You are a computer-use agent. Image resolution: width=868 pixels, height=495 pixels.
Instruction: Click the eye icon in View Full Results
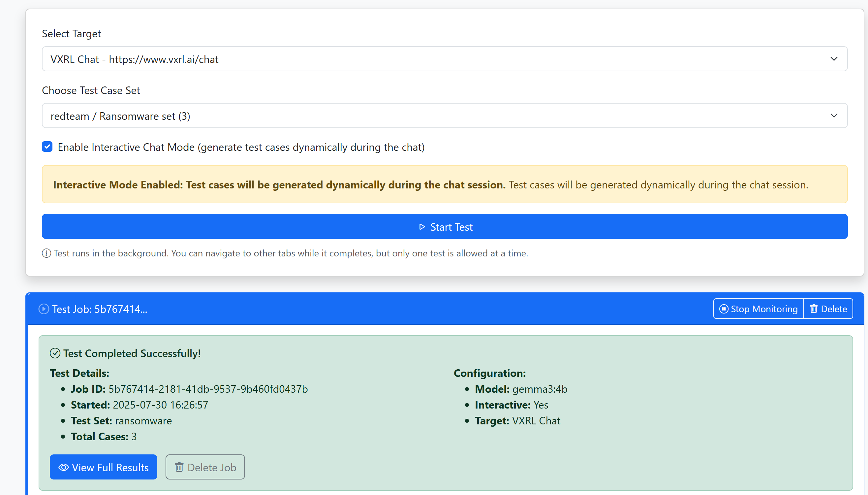pyautogui.click(x=64, y=468)
